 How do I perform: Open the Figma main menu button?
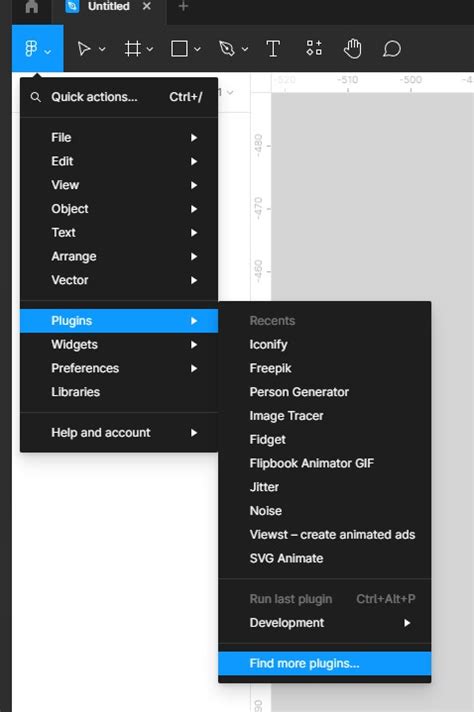[38, 48]
